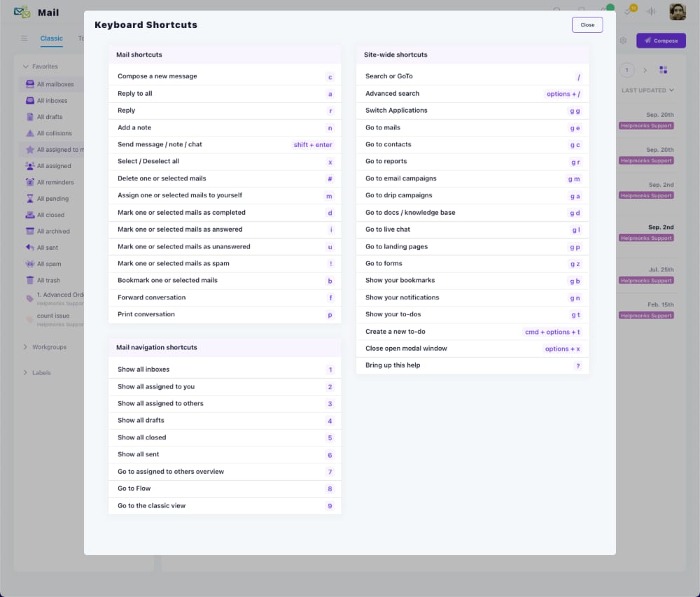Open notifications icon with yellow badge
700x597 pixels.
(630, 10)
